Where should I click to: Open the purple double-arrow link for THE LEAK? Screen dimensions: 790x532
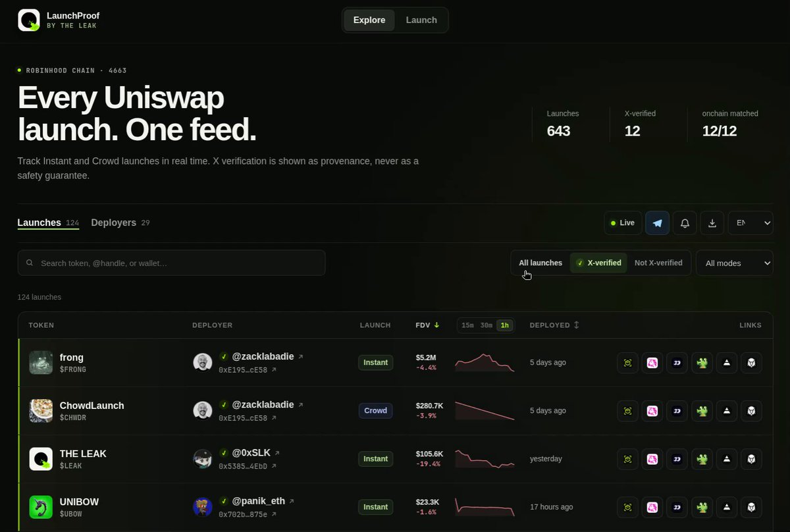click(x=677, y=459)
